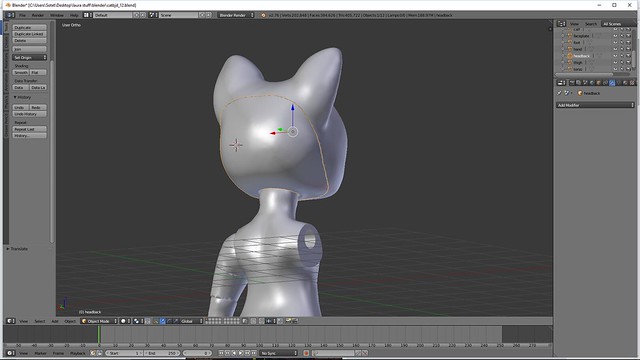This screenshot has width=640, height=360.
Task: Click the Start frame field
Action: [124, 353]
